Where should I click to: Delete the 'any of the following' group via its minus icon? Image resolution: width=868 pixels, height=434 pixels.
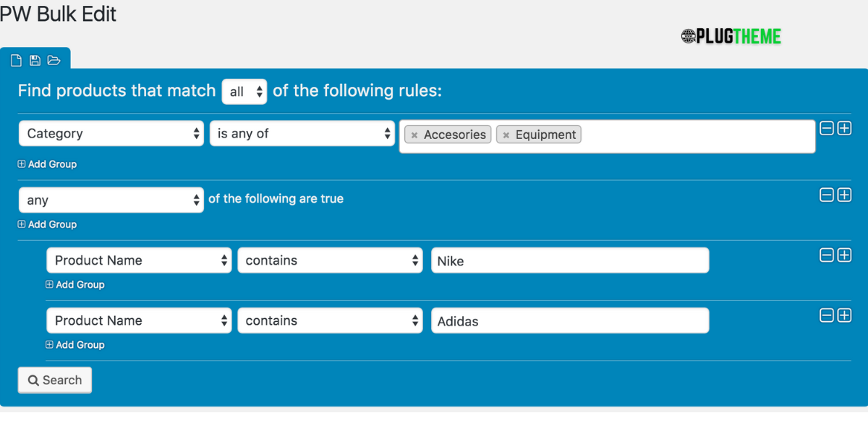point(827,195)
